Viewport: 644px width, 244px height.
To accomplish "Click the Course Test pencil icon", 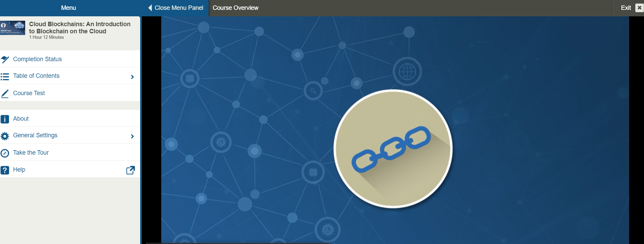I will coord(5,93).
